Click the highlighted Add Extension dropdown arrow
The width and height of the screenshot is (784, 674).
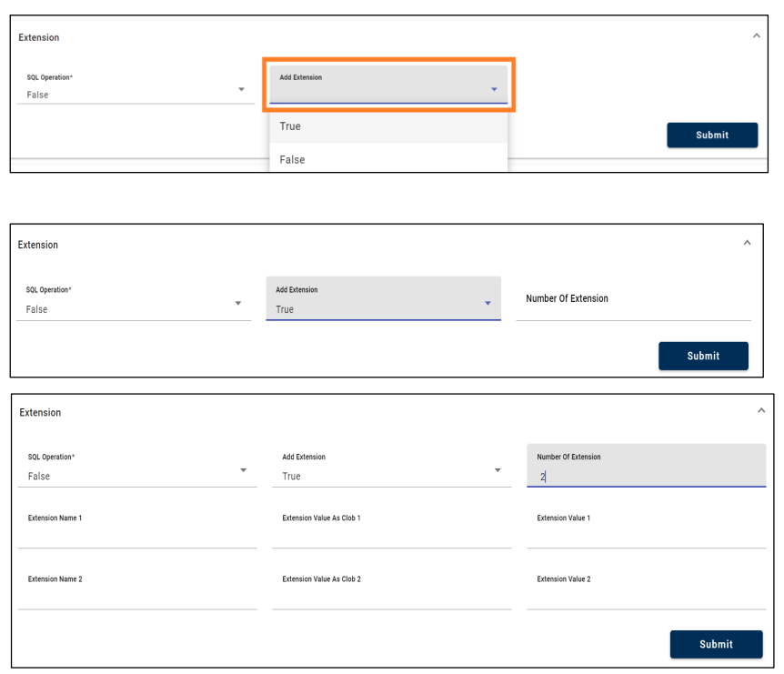click(494, 89)
